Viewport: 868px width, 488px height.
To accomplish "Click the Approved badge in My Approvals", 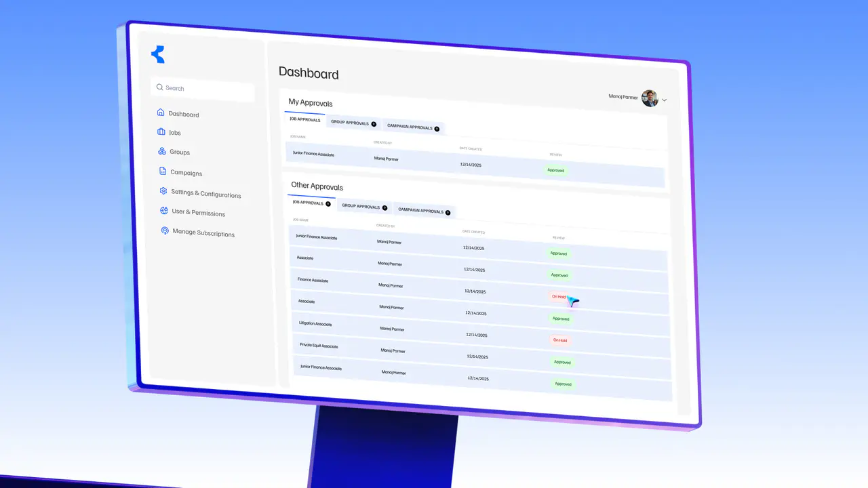I will [556, 170].
